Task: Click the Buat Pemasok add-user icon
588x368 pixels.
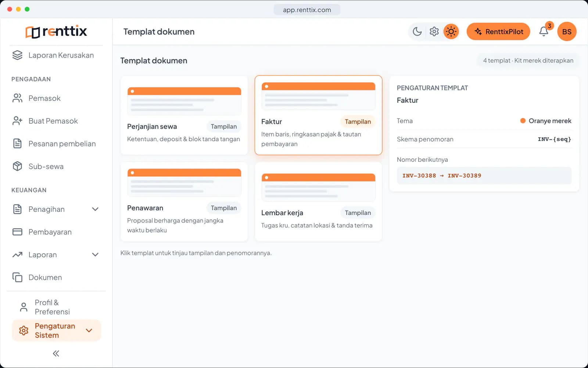Action: coord(17,121)
